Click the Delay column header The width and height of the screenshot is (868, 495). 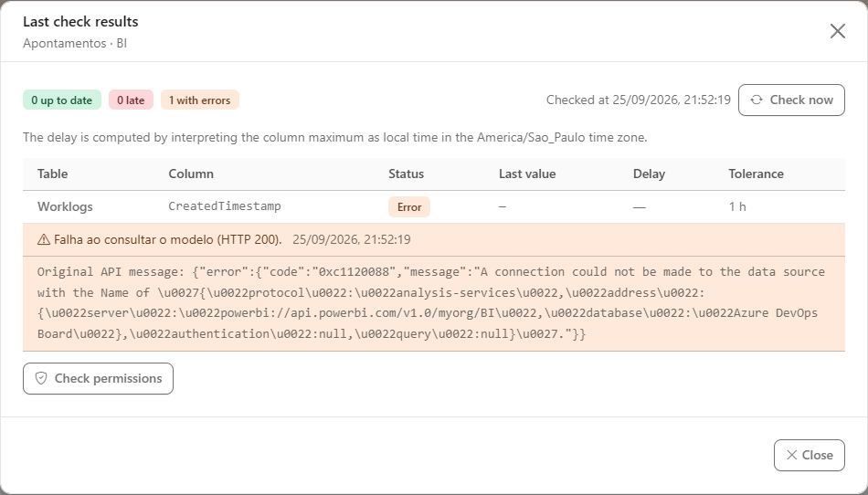tap(649, 174)
